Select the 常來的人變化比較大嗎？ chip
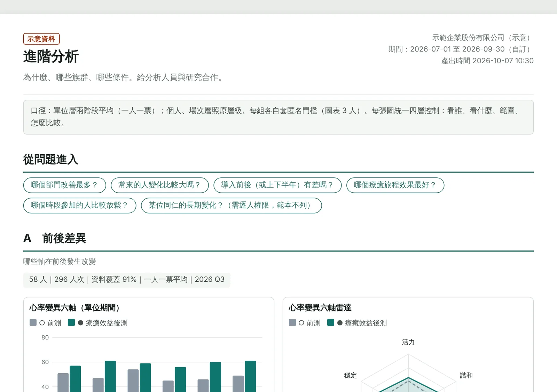The height and width of the screenshot is (392, 557). pyautogui.click(x=160, y=185)
